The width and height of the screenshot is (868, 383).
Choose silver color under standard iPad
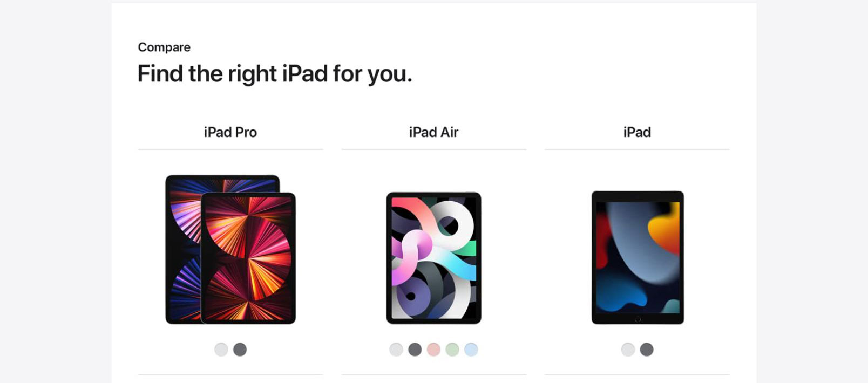[x=628, y=350]
